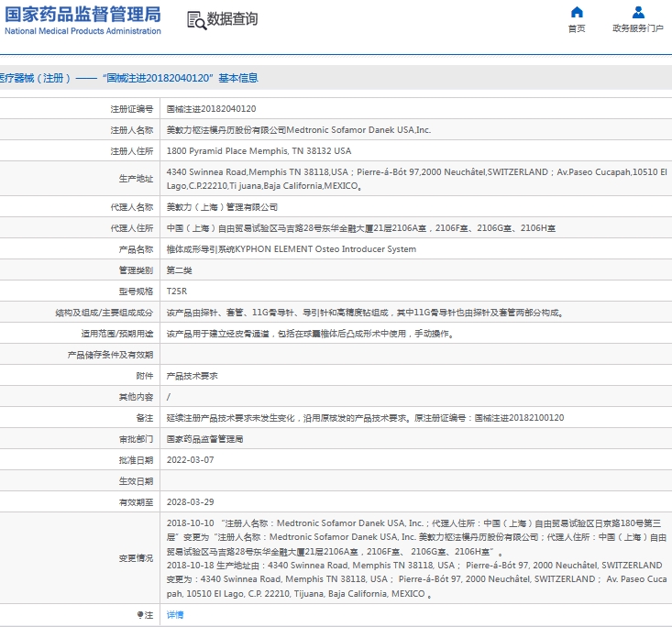Click agent name 美敦力（上海）管理有限公司

[222, 207]
